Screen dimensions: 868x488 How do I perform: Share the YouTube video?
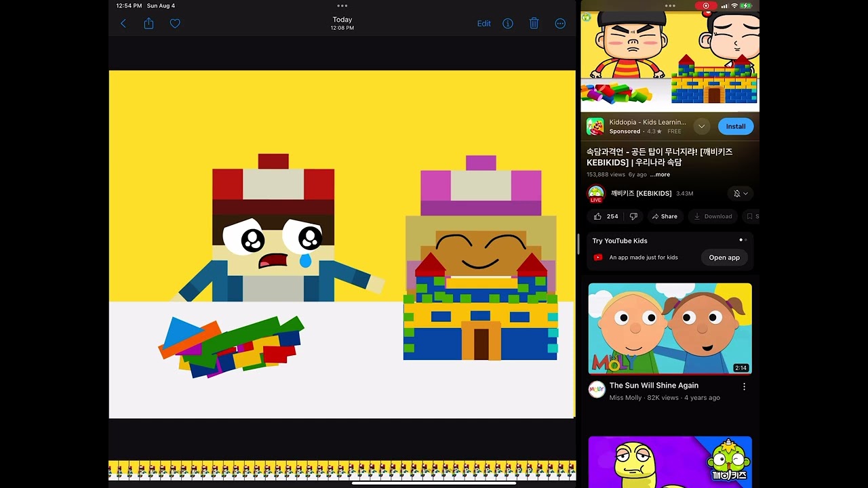pos(665,217)
